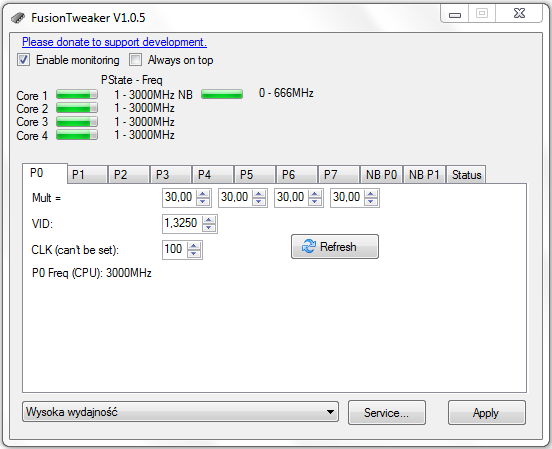Decrease the fourth Mult spinner value
Image resolution: width=552 pixels, height=449 pixels.
(x=371, y=201)
